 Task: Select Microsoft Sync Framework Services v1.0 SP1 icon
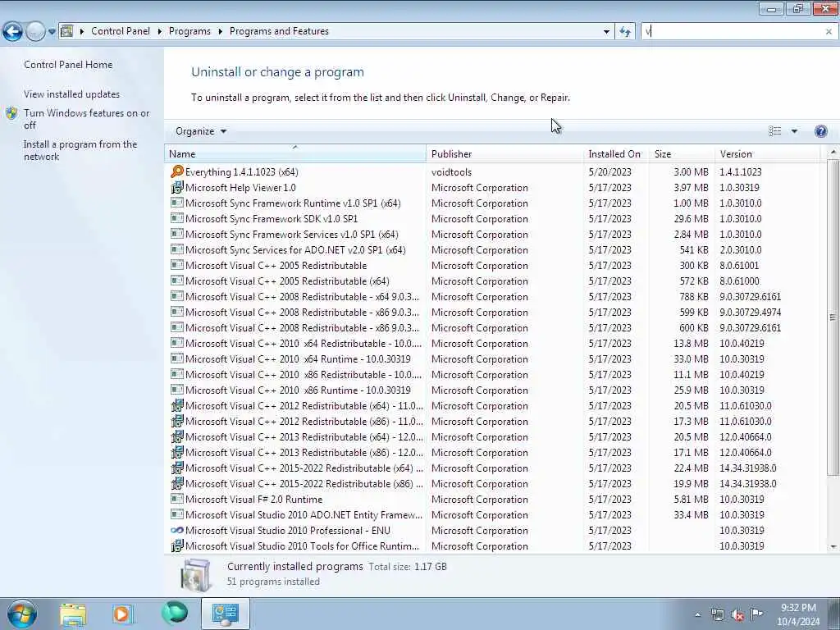pyautogui.click(x=177, y=234)
